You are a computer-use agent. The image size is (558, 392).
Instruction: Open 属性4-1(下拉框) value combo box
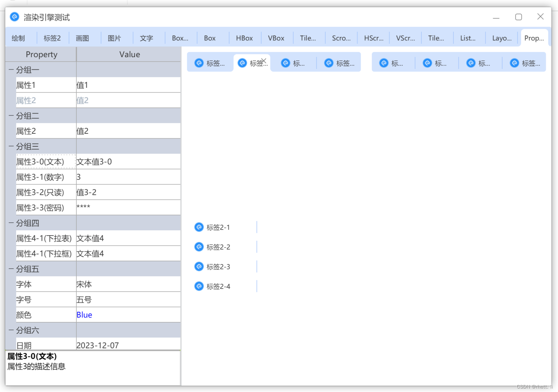128,254
